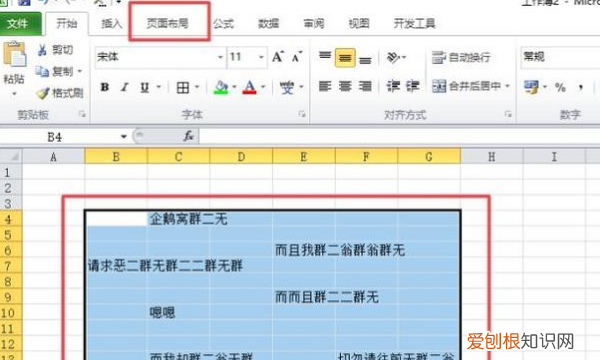
Task: Click the fx insert function icon
Action: (188, 136)
